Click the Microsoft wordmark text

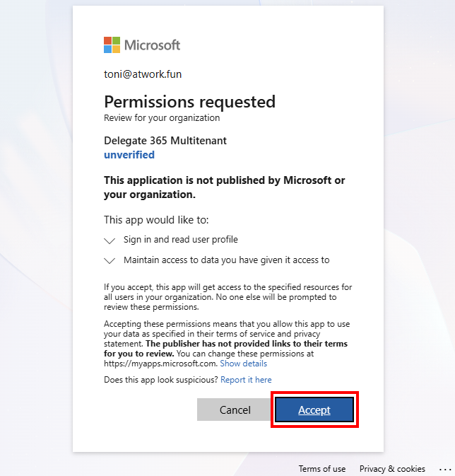[x=152, y=45]
